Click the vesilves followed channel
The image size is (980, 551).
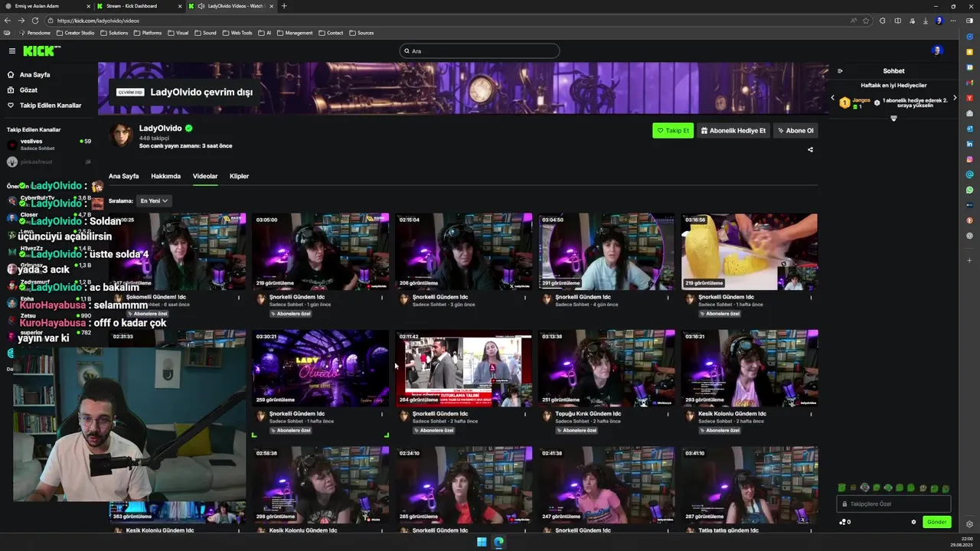tap(48, 144)
